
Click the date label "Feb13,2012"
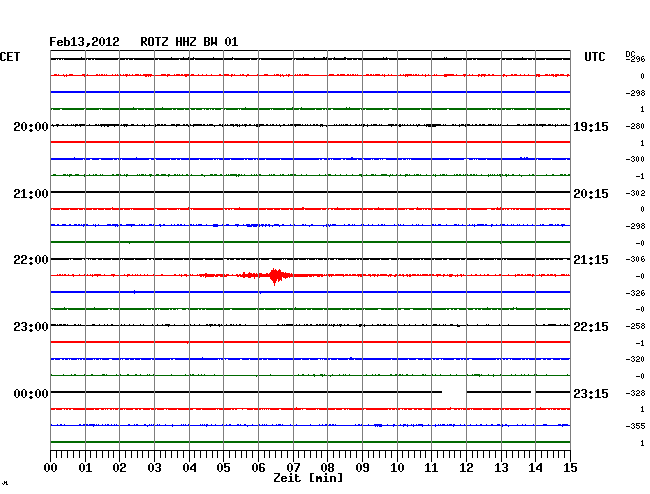tap(84, 42)
